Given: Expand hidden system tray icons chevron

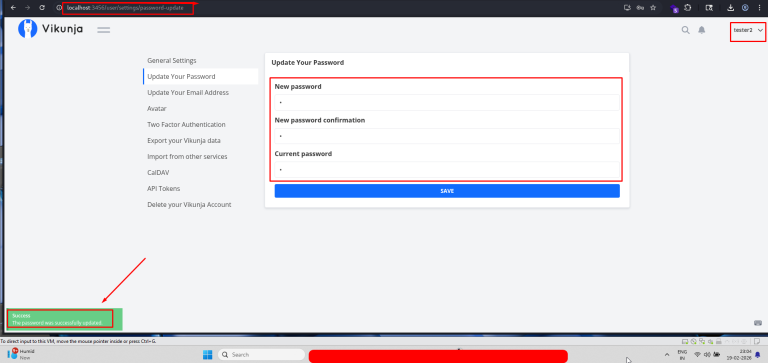Looking at the screenshot, I should [x=667, y=355].
